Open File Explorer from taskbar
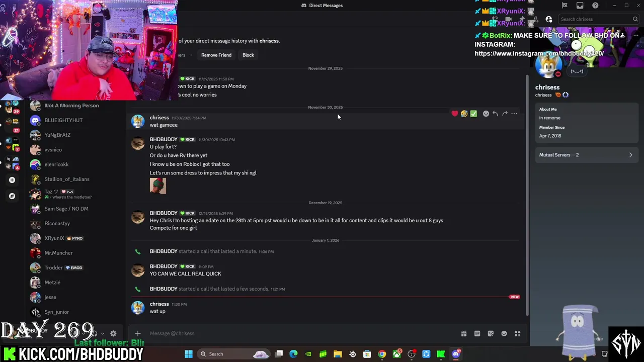 (338, 354)
